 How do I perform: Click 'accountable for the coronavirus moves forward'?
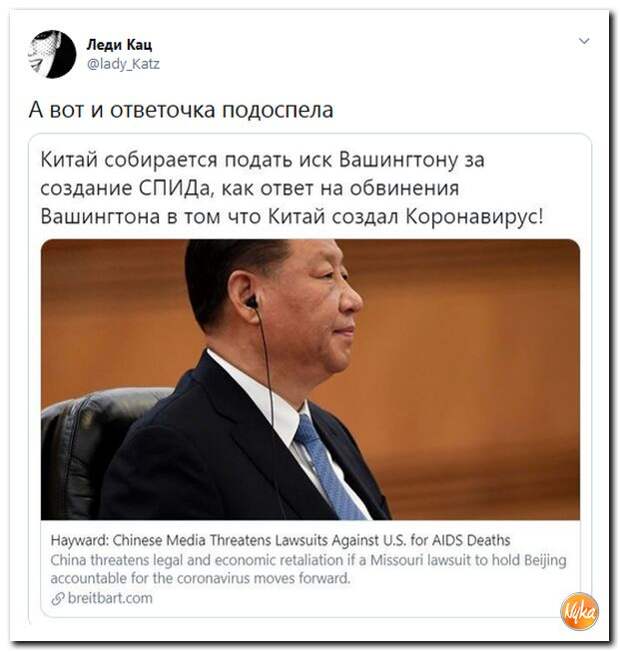200,578
